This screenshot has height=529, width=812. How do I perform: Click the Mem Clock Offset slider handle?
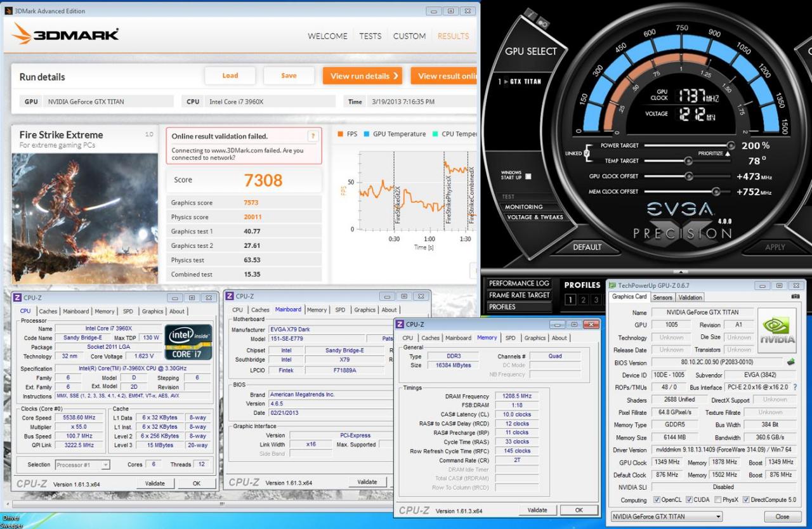pos(716,192)
